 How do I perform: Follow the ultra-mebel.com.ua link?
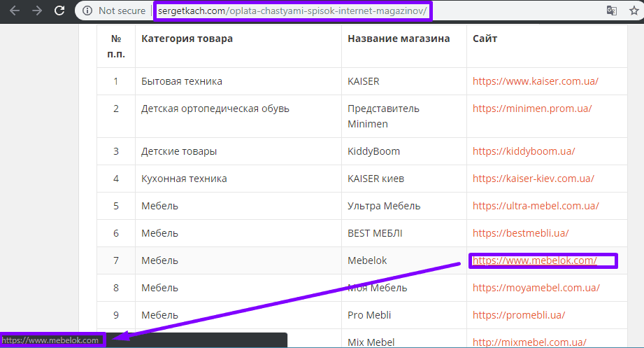pos(536,206)
